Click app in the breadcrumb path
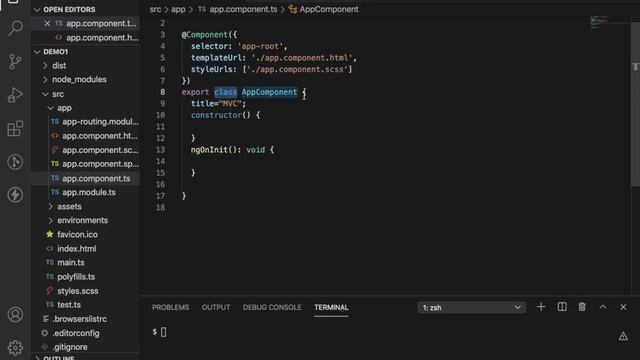640x360 pixels. point(178,9)
